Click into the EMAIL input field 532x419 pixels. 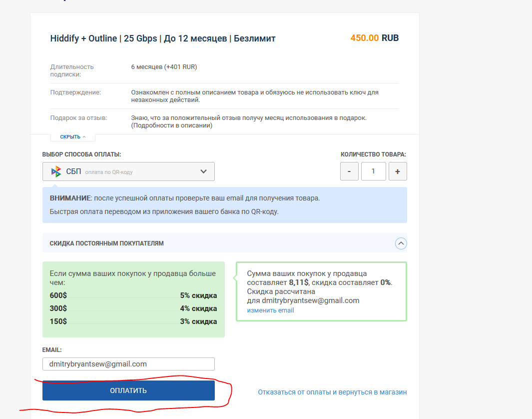click(128, 364)
